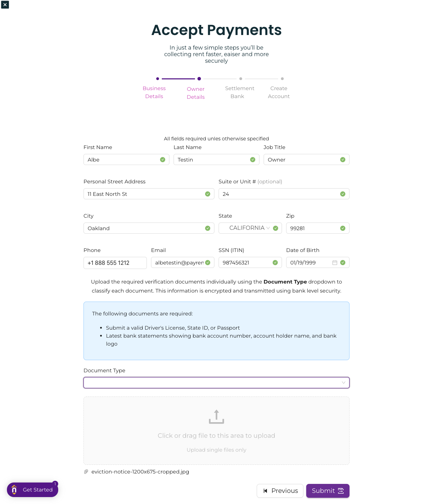433x504 pixels.
Task: Click the Zip field containing 99281
Action: pyautogui.click(x=318, y=228)
